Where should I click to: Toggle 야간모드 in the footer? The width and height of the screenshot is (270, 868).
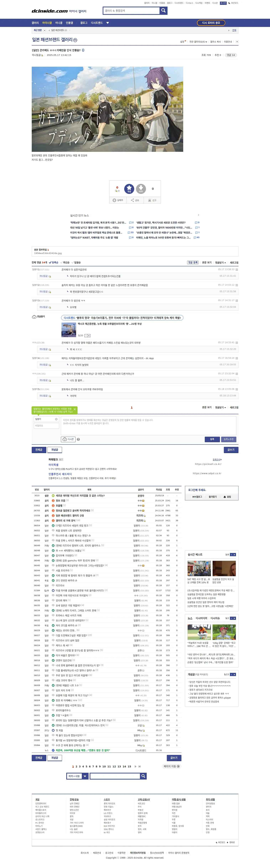(220, 842)
